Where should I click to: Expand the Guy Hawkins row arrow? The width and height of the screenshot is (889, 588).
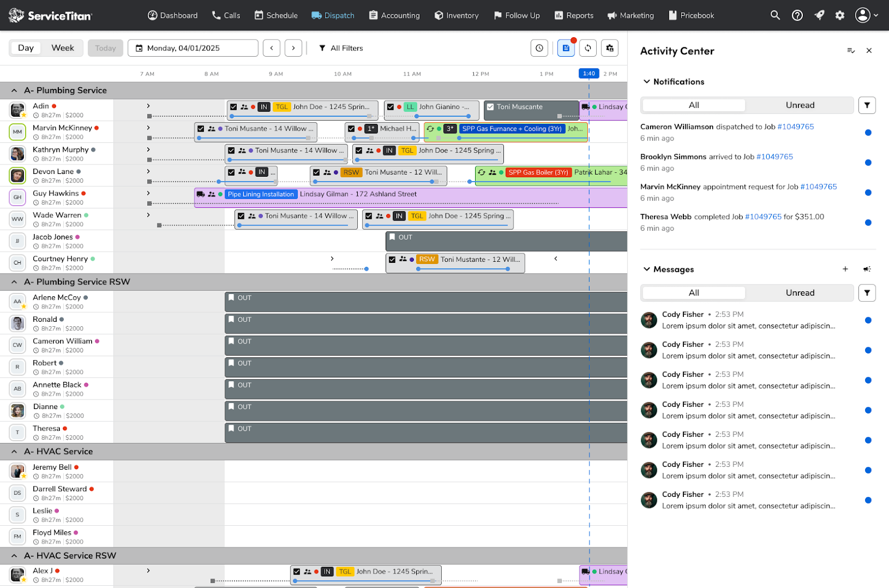pyautogui.click(x=148, y=193)
